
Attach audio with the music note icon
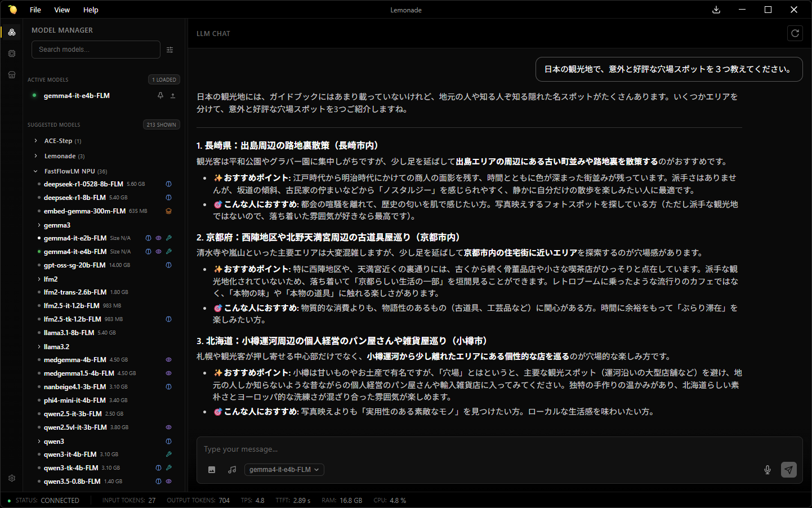click(232, 470)
